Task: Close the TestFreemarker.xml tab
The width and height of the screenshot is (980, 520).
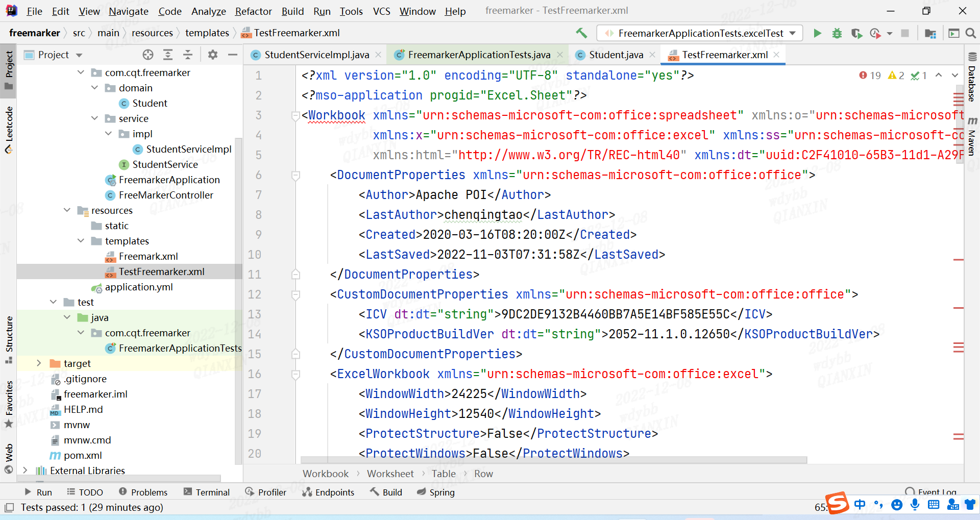Action: click(x=776, y=55)
